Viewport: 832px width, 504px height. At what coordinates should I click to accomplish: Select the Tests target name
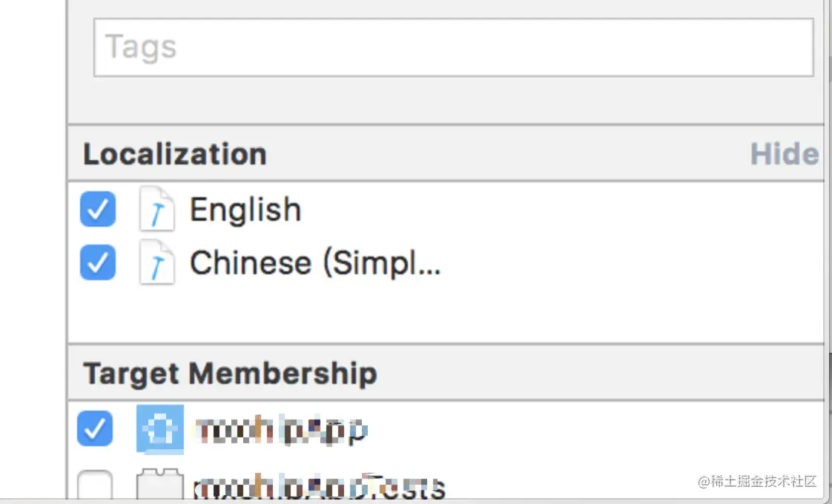(x=320, y=487)
